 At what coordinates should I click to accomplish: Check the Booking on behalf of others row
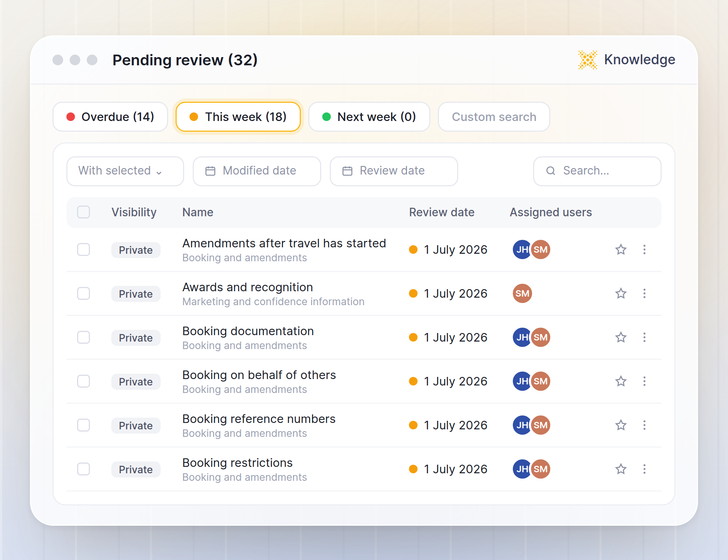tap(84, 381)
